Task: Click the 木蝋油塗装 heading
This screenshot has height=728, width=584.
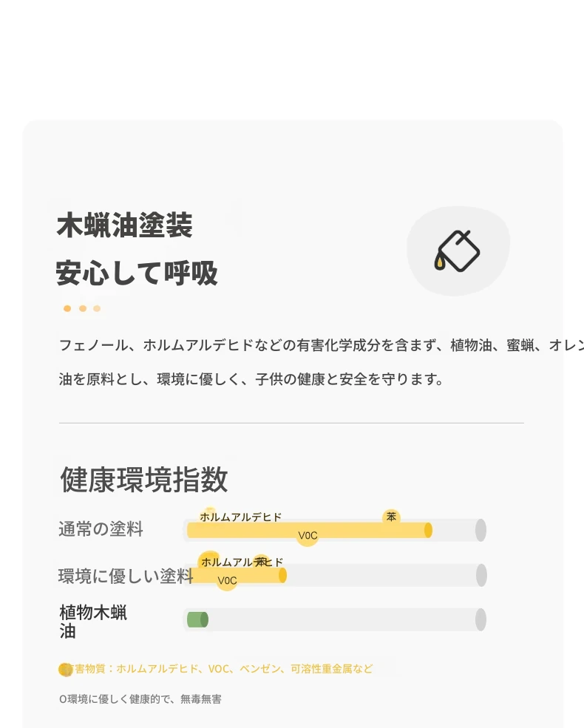Action: [124, 225]
